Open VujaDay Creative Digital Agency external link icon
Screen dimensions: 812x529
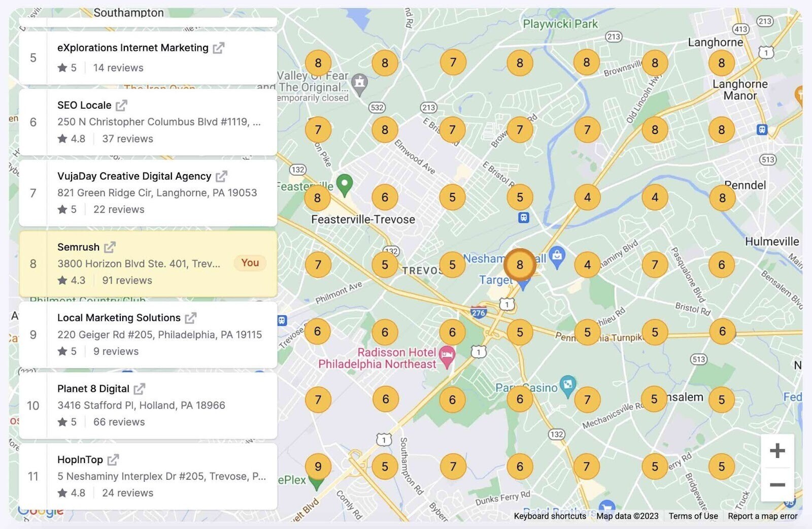click(221, 177)
